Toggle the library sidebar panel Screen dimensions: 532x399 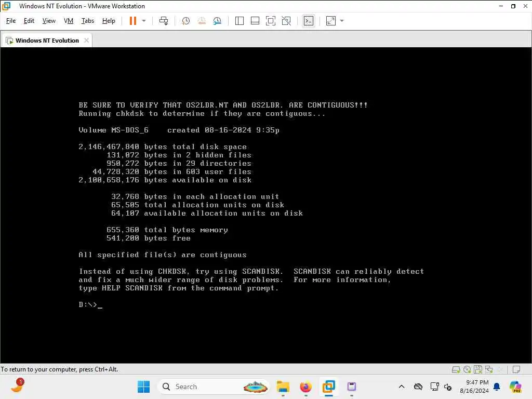tap(239, 21)
